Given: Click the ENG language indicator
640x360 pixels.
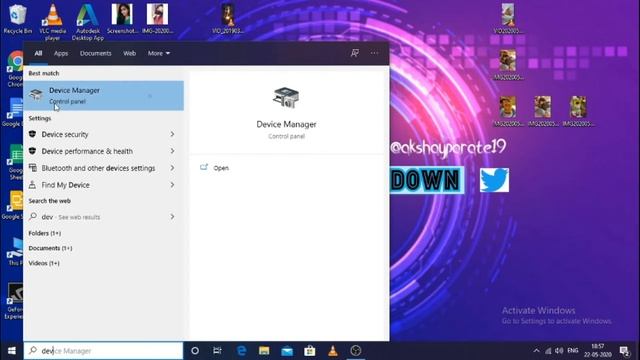Looking at the screenshot, I should tap(573, 351).
